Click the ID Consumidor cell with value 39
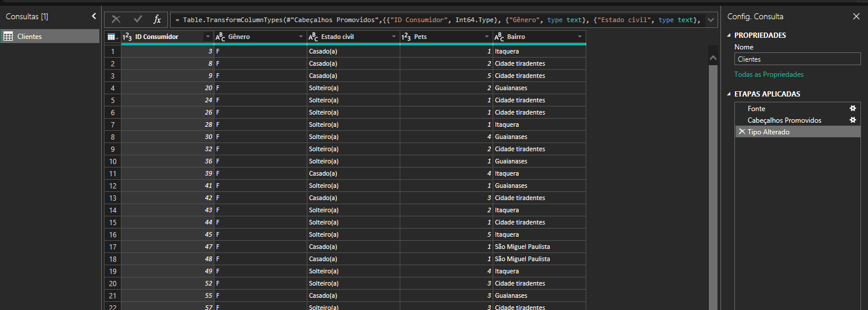 click(x=167, y=173)
